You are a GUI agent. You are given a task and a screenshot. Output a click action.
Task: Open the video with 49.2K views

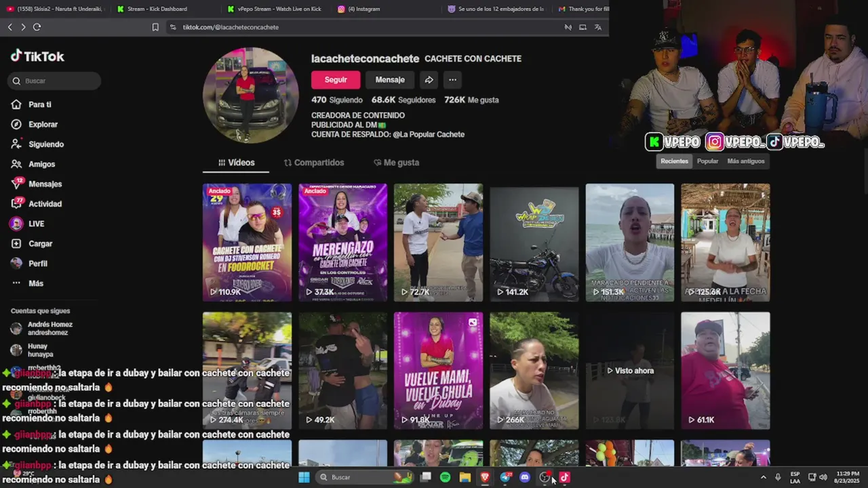342,371
